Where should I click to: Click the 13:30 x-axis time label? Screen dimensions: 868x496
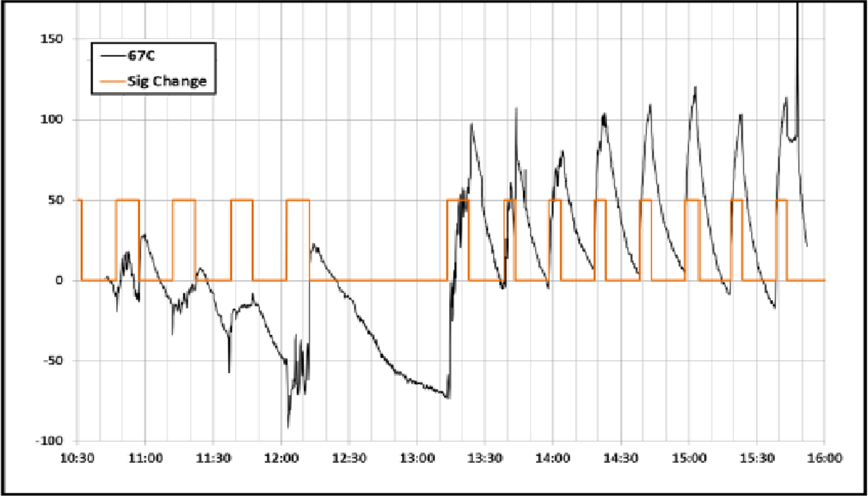pos(485,458)
